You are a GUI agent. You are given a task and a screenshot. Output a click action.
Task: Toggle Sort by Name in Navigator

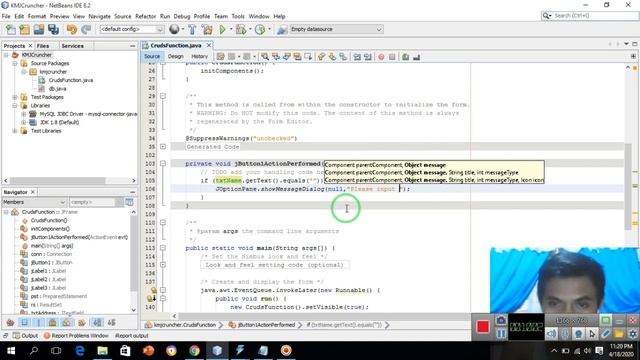pos(97,322)
